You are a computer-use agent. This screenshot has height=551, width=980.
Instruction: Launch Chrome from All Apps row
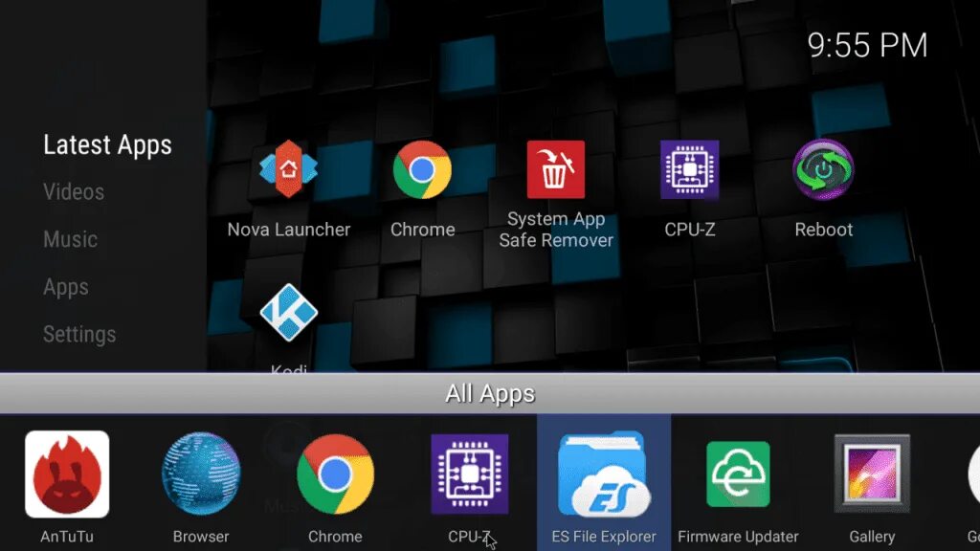(x=335, y=474)
